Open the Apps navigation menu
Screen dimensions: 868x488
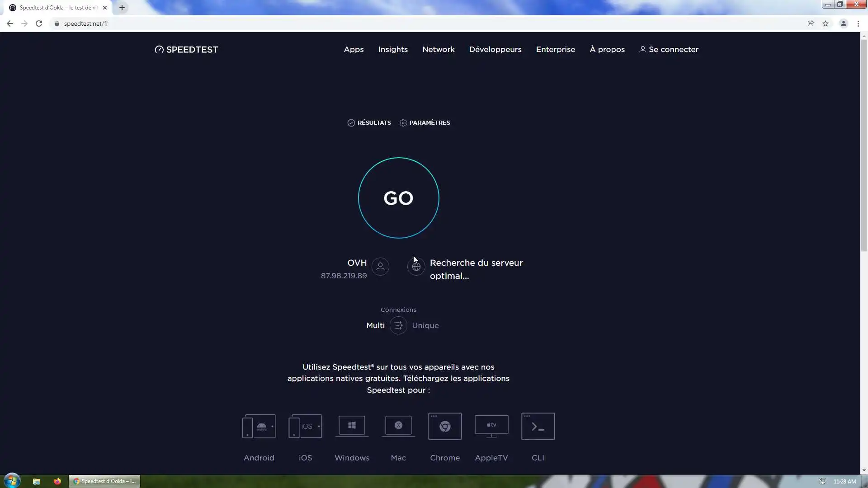coord(354,49)
